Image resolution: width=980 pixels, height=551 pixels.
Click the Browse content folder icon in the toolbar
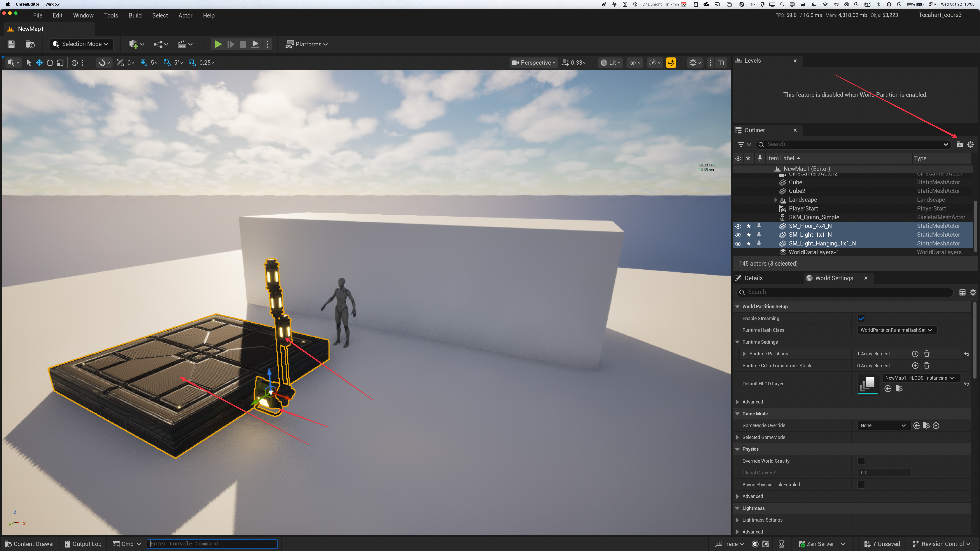click(x=30, y=44)
